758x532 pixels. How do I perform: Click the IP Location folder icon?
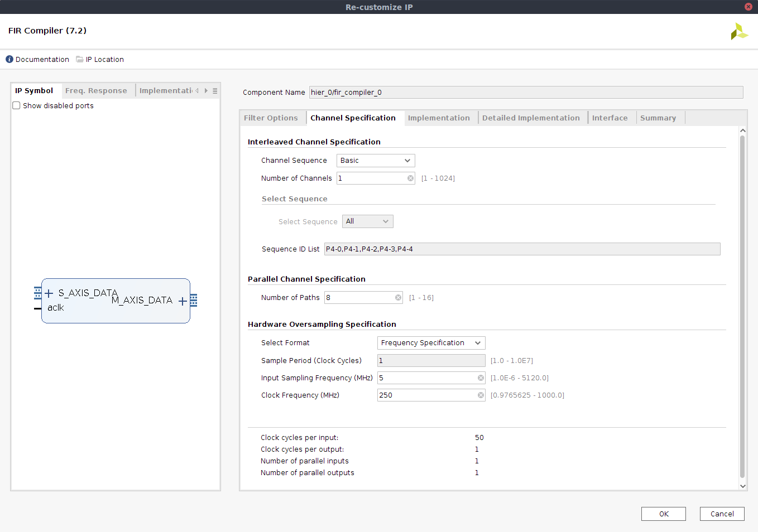click(x=80, y=59)
